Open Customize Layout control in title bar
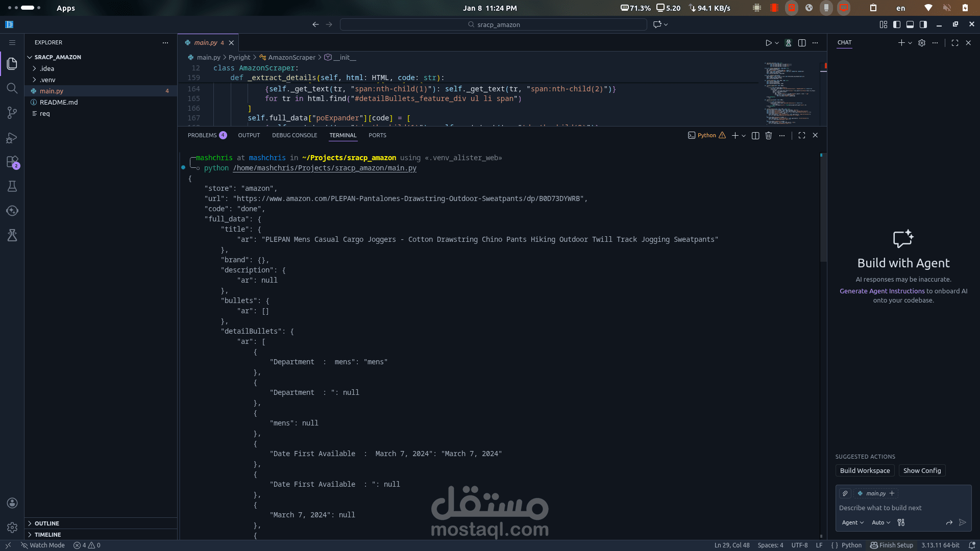This screenshot has width=980, height=551. pos(884,24)
